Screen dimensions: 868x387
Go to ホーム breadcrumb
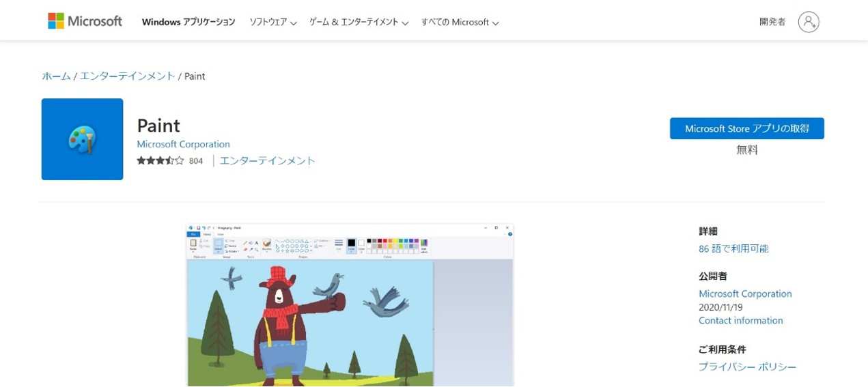click(56, 76)
